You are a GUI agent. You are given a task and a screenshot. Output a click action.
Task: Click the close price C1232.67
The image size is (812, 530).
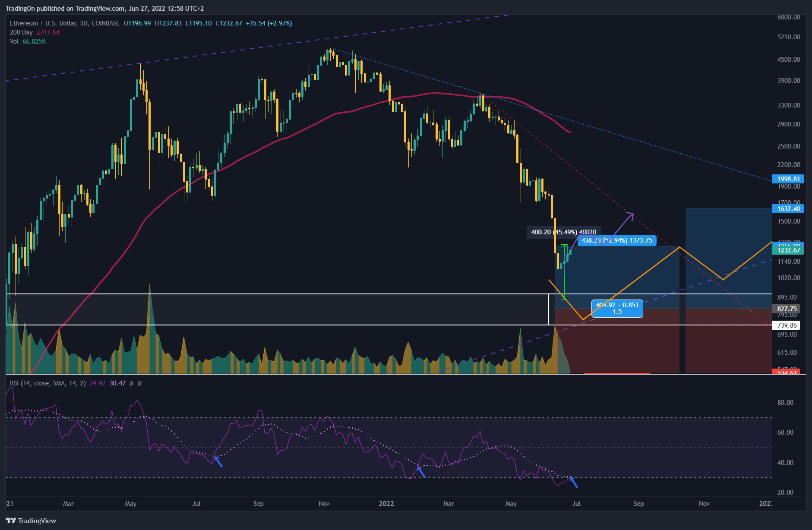[229, 23]
